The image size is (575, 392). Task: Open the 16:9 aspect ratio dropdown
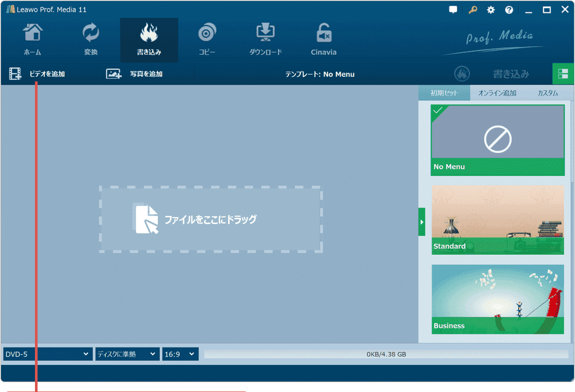click(x=180, y=354)
